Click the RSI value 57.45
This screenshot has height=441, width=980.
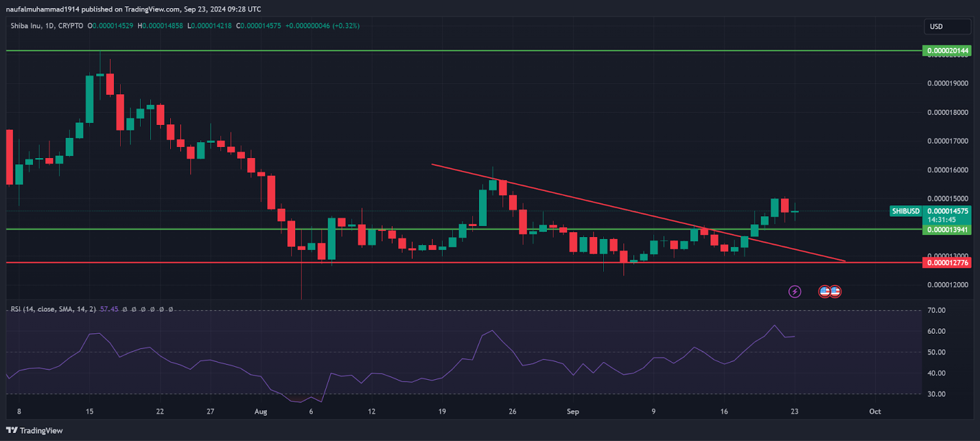(x=109, y=309)
